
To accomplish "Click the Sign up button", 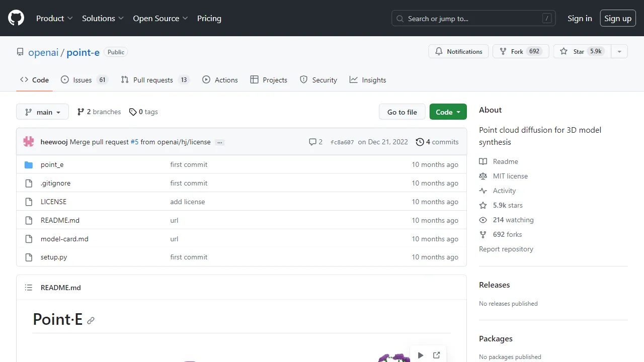I will tap(618, 18).
